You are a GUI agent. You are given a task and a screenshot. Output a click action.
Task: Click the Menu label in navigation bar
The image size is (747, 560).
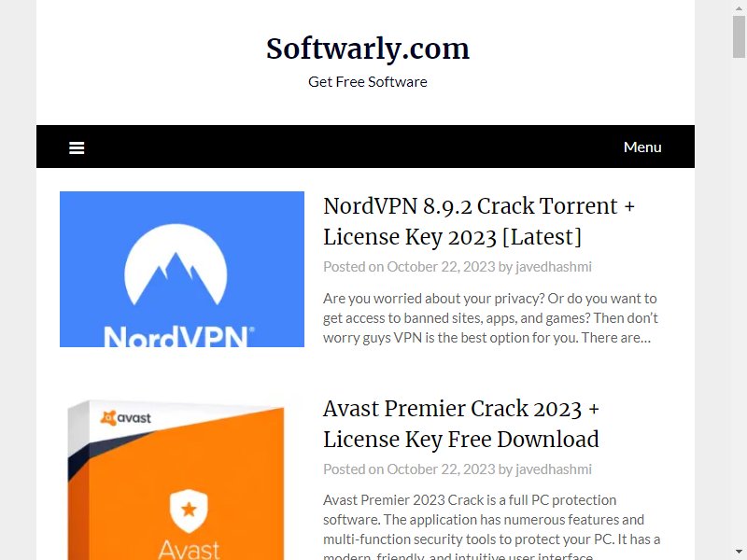pos(642,147)
